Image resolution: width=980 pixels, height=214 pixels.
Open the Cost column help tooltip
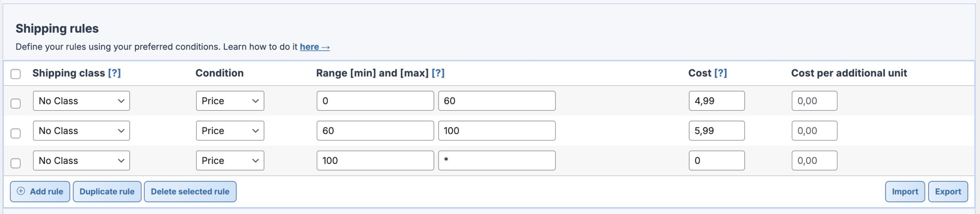coord(720,73)
